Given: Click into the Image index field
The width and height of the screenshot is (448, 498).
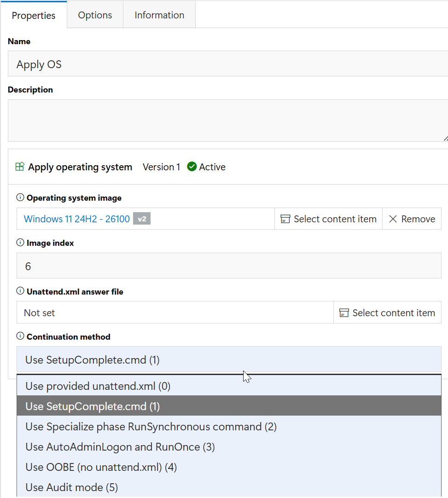Looking at the screenshot, I should [229, 266].
